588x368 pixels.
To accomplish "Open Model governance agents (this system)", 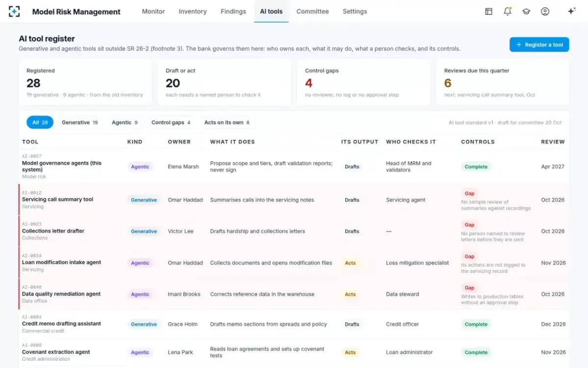I will (62, 166).
